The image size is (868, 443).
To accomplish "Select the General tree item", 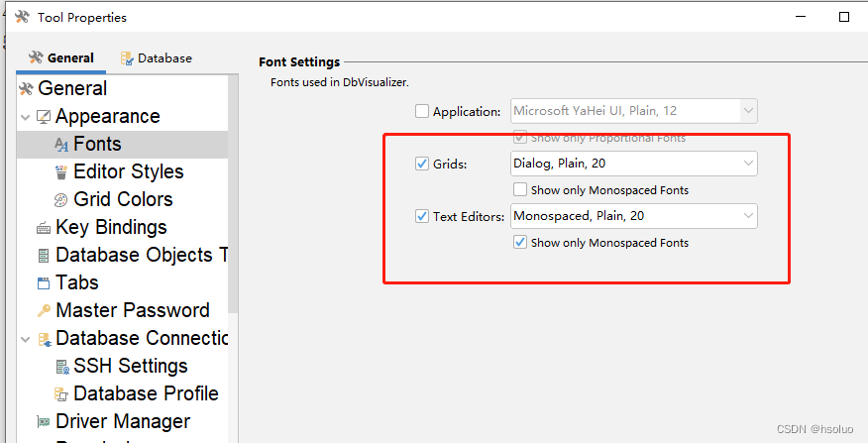I will tap(72, 88).
